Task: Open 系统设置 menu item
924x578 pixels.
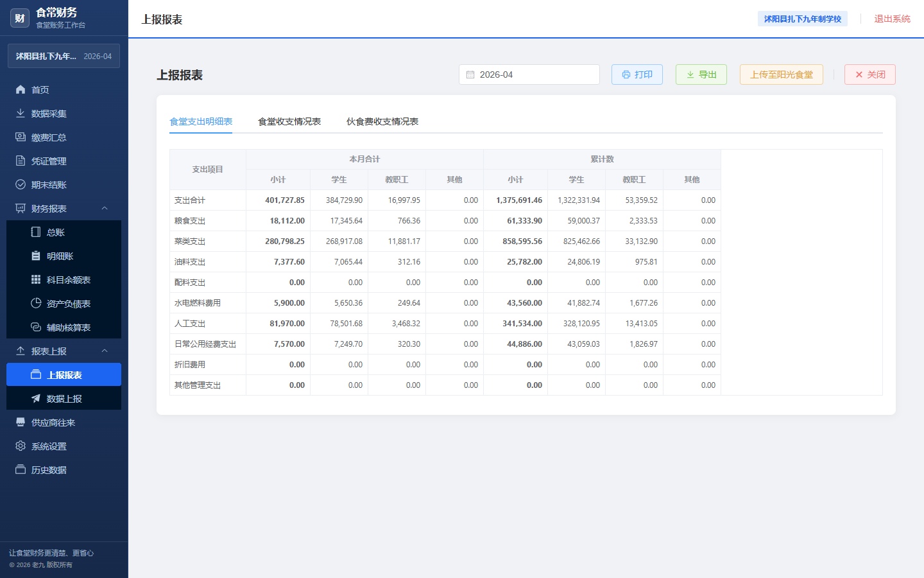Action: [x=64, y=446]
